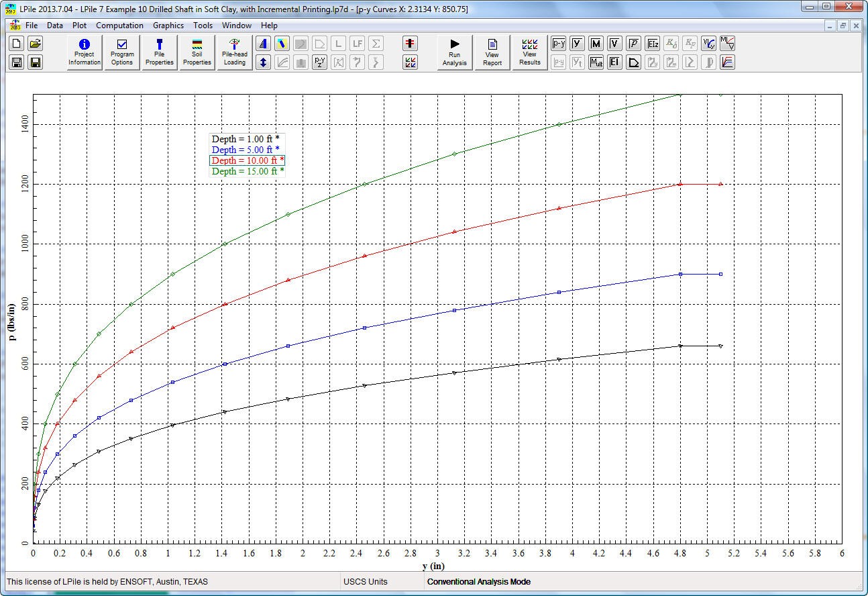
Task: Select the green Depth = 15.00 ft legend entry
Action: 248,172
